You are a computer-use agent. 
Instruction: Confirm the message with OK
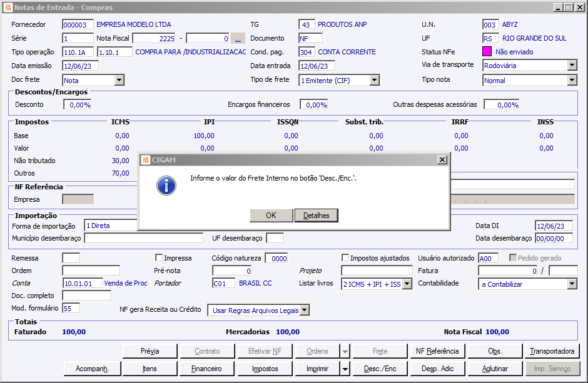tap(271, 216)
